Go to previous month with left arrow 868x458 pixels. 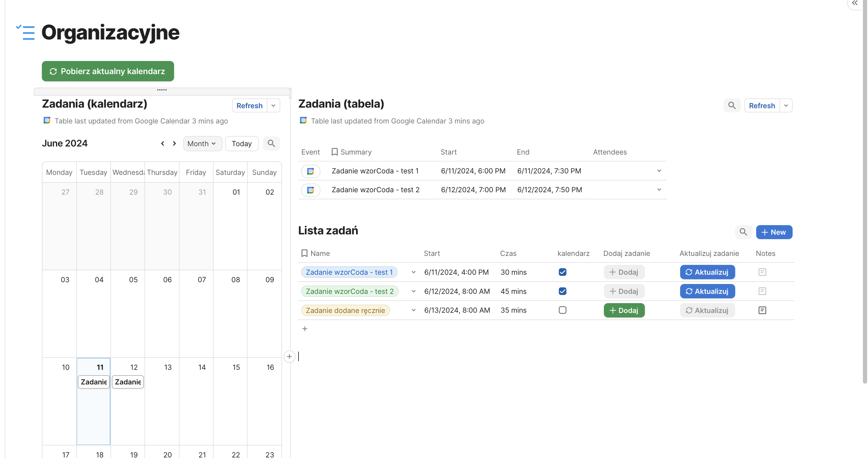(x=162, y=143)
